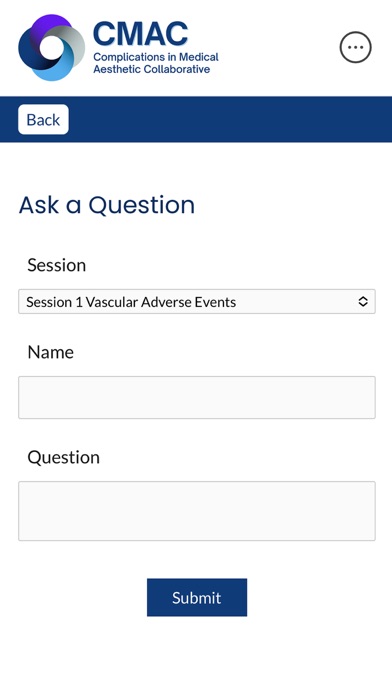Click the Aesthetic Collaborative tagline line
Viewport: 392px width, 696px height.
151,69
